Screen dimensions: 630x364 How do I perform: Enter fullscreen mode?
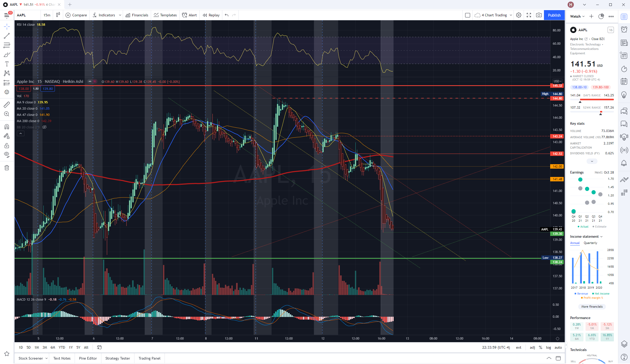click(529, 15)
